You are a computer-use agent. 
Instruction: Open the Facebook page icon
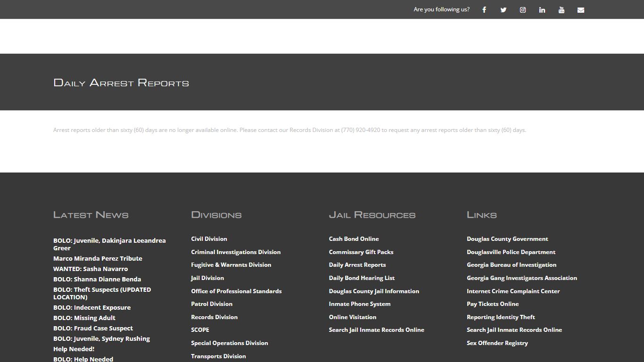click(484, 9)
